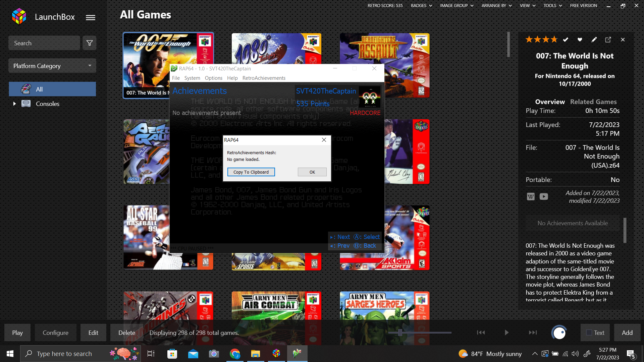
Task: Select the Aerofighters Assault box art
Action: (384, 48)
